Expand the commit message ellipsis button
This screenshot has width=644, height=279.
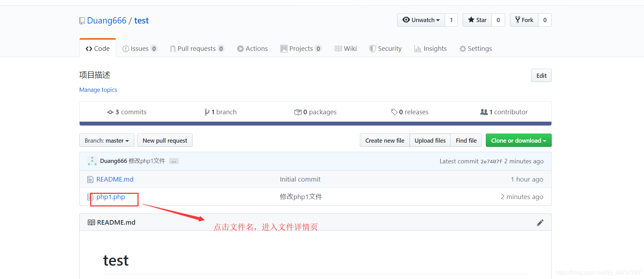tap(174, 161)
